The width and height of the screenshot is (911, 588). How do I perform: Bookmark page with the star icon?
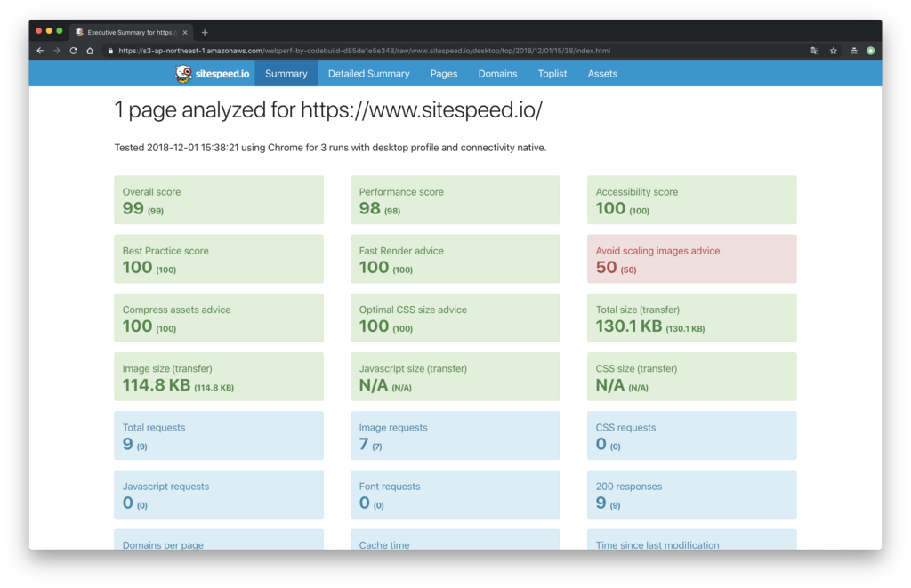tap(833, 51)
